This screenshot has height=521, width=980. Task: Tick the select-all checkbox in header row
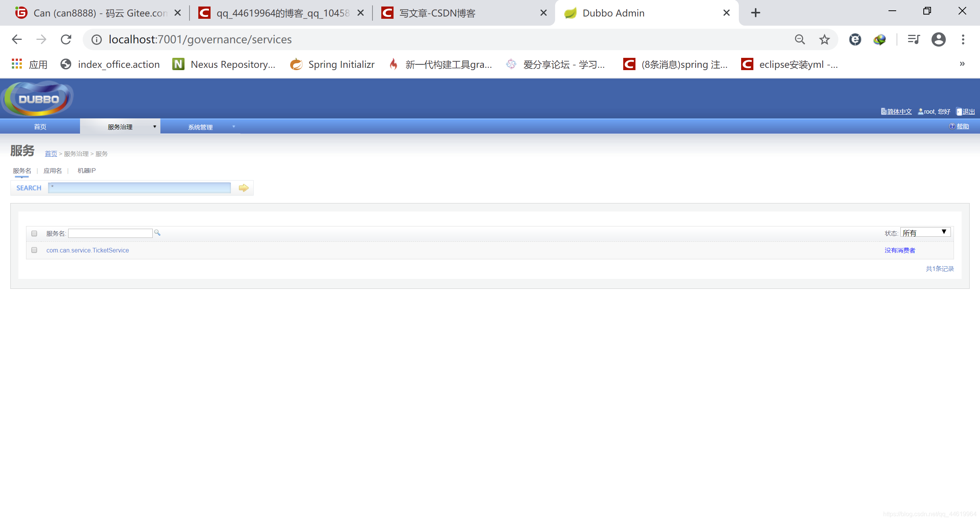click(34, 233)
